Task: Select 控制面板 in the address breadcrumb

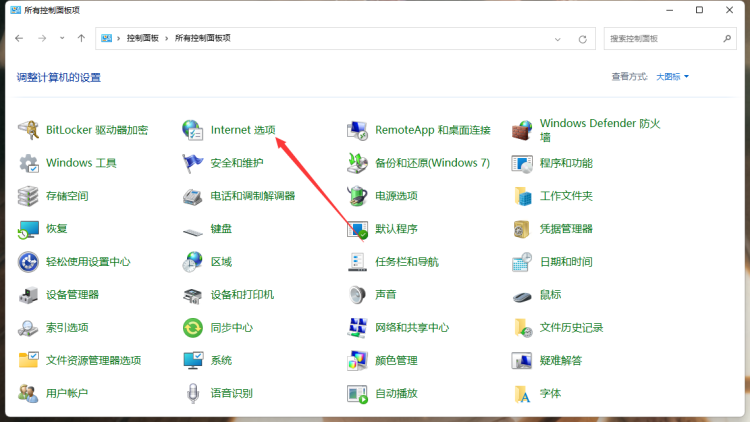Action: (x=143, y=38)
